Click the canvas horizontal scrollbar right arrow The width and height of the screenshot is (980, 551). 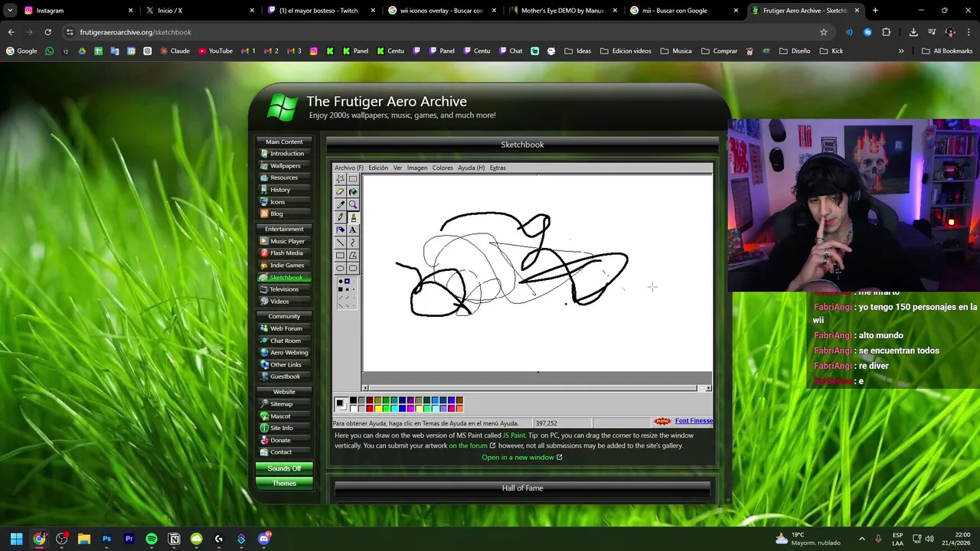pyautogui.click(x=708, y=388)
